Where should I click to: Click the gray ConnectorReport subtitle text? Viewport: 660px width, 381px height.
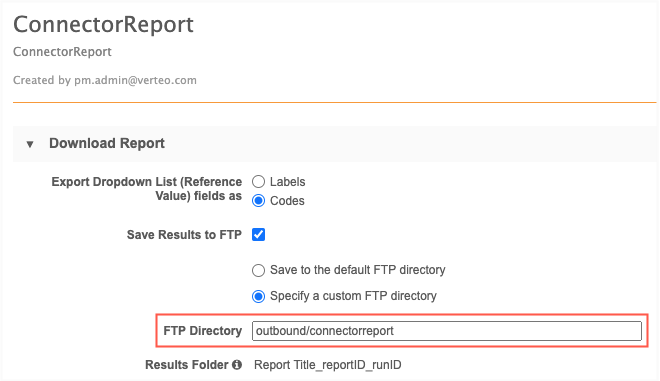(x=62, y=52)
